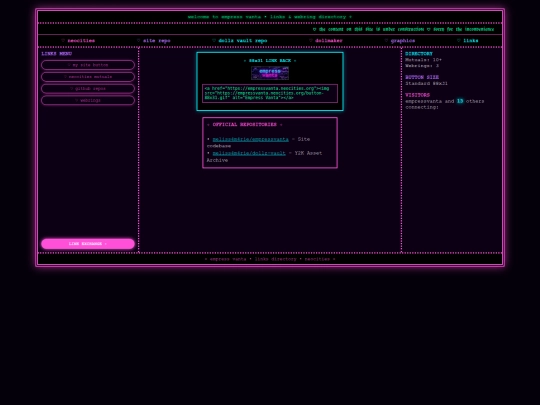
Task: Click inside the link-back HTML code box
Action: (270, 93)
